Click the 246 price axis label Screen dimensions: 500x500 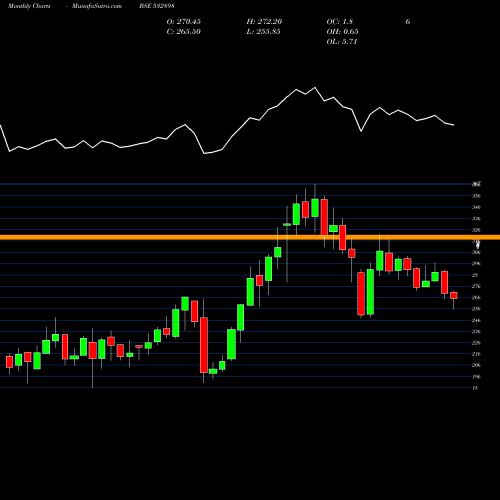(x=476, y=320)
